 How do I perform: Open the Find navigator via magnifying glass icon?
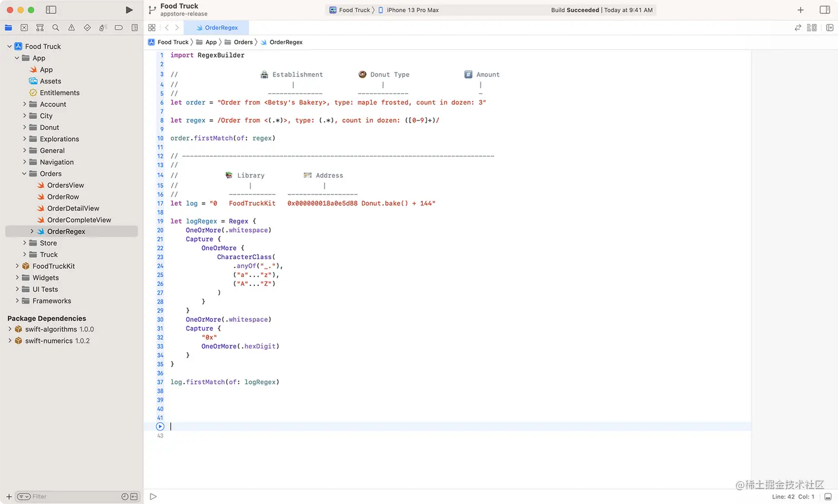55,27
